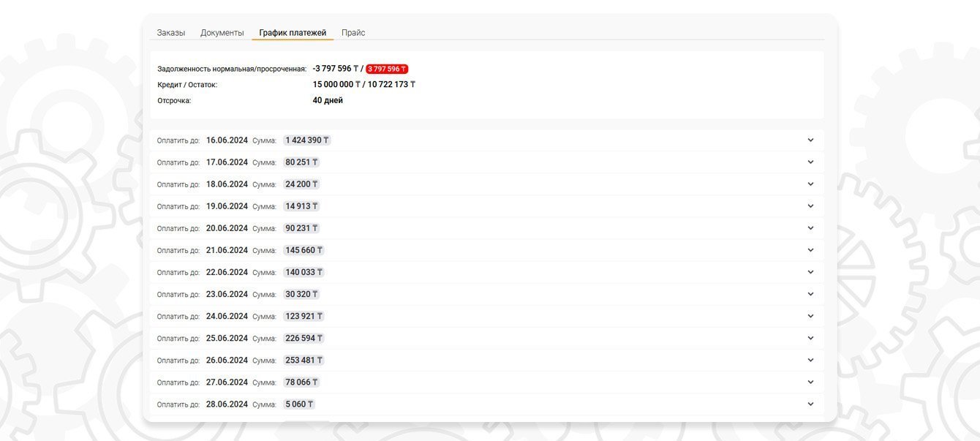Expand the 19.06.2024 payment row chevron
The height and width of the screenshot is (441, 980).
coord(810,206)
